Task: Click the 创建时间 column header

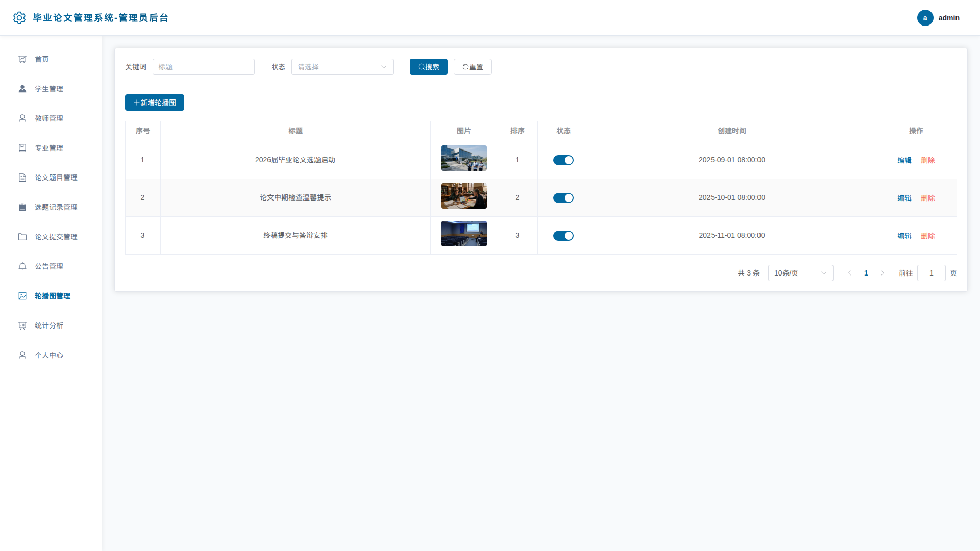Action: (731, 131)
